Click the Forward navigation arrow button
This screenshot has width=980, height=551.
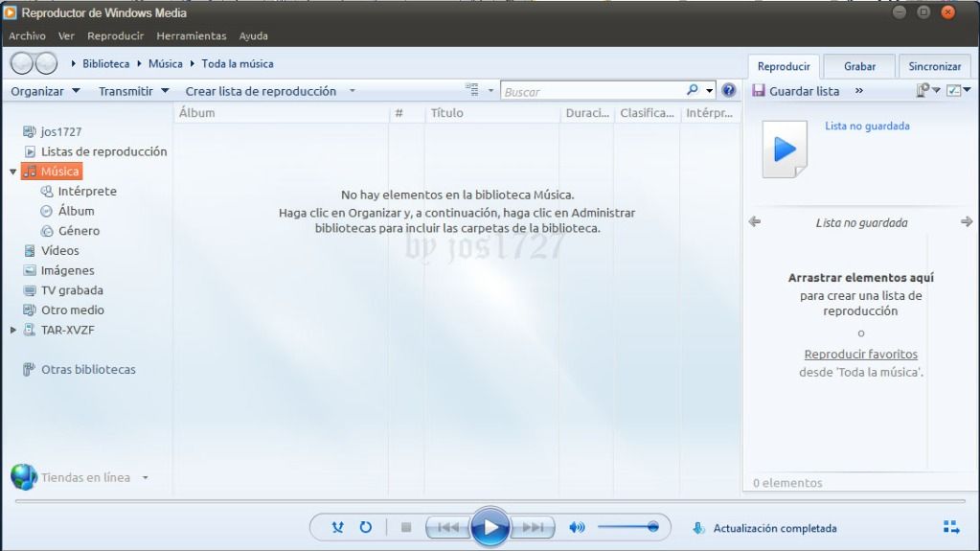point(46,63)
